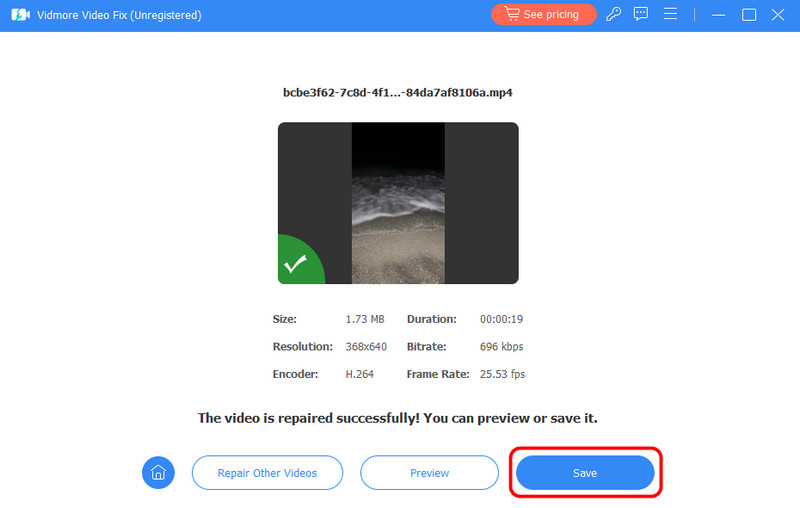
Task: Click the key icon to register
Action: pos(614,15)
